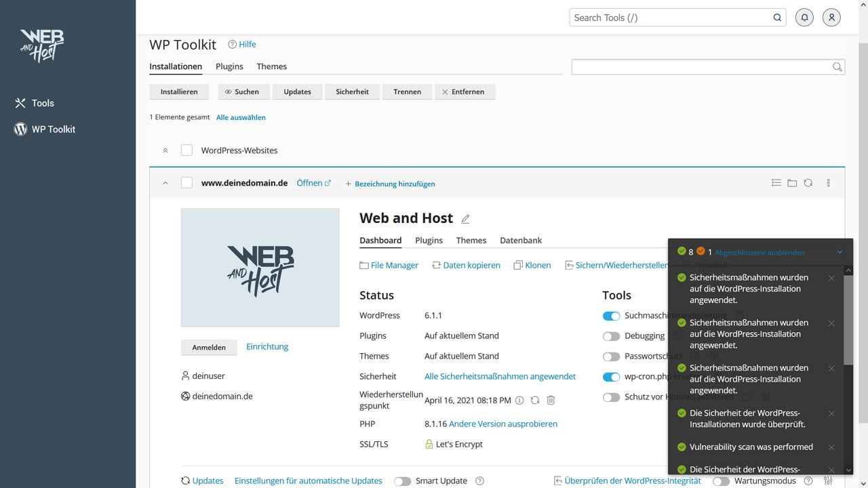Tick the WordPress-Websites checkbox
The image size is (868, 488).
coord(186,150)
